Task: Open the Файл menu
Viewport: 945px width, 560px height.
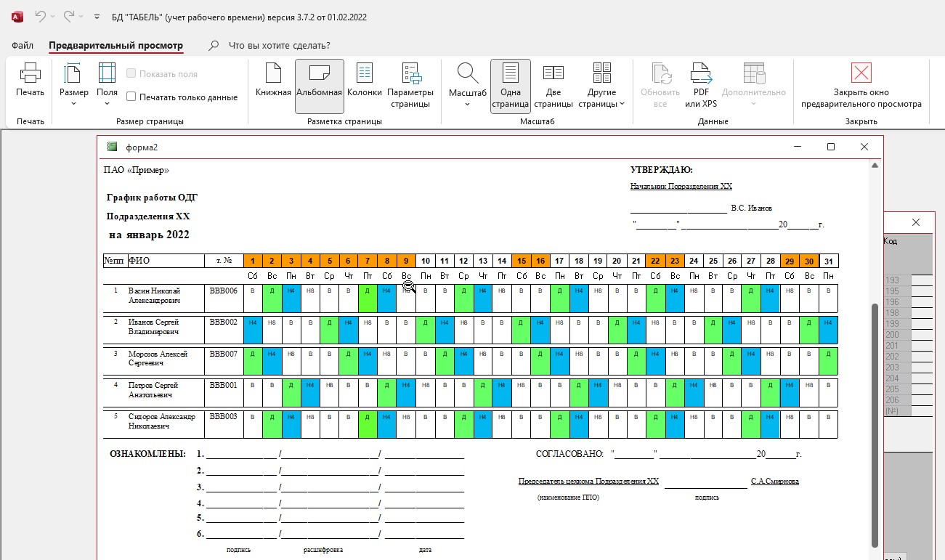Action: click(23, 45)
